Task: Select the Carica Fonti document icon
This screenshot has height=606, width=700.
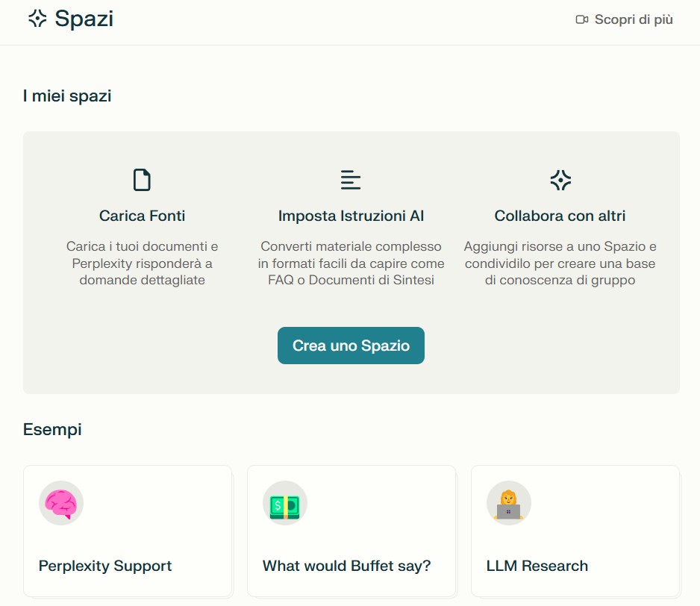Action: click(x=142, y=179)
